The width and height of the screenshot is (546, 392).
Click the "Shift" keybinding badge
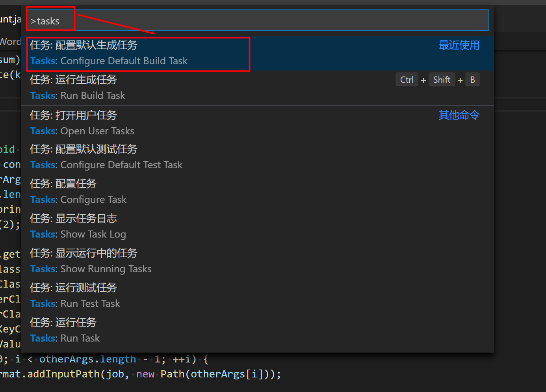442,79
